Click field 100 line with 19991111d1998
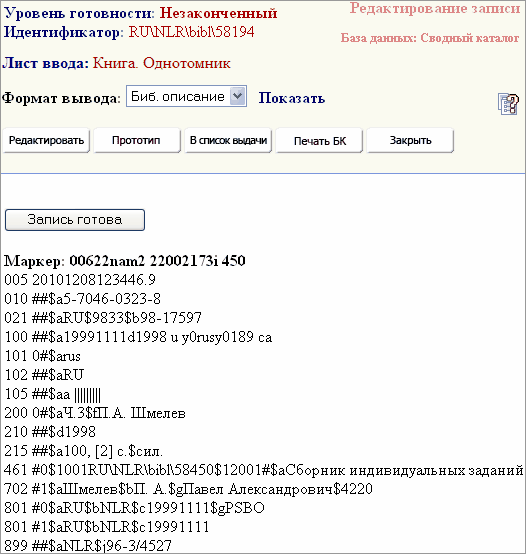 (138, 337)
